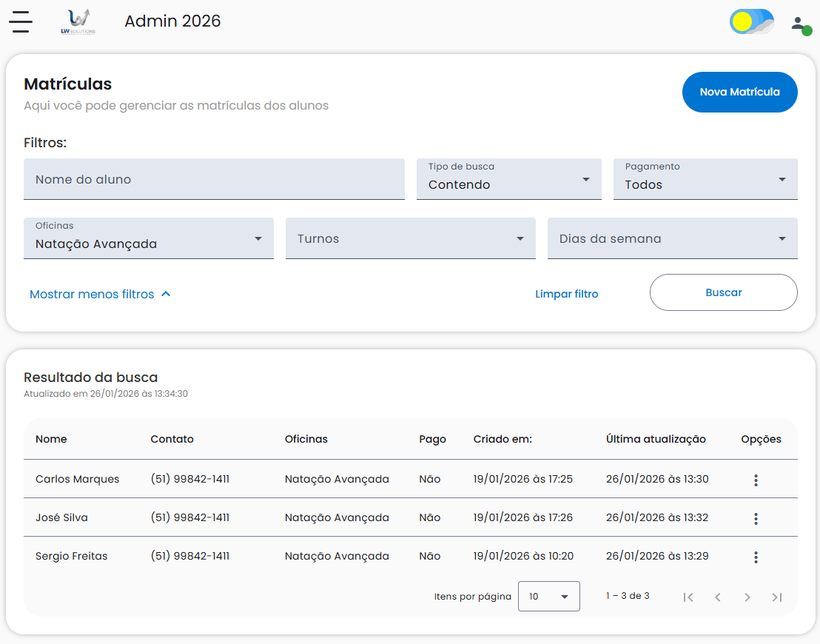Expand the Oficinas dropdown
The image size is (820, 644).
point(148,238)
